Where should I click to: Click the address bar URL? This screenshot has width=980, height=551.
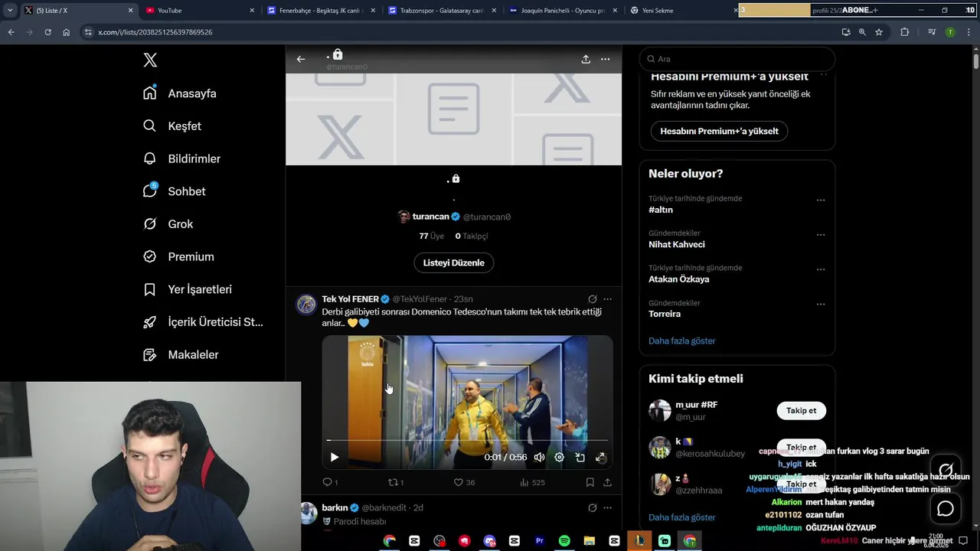(155, 32)
